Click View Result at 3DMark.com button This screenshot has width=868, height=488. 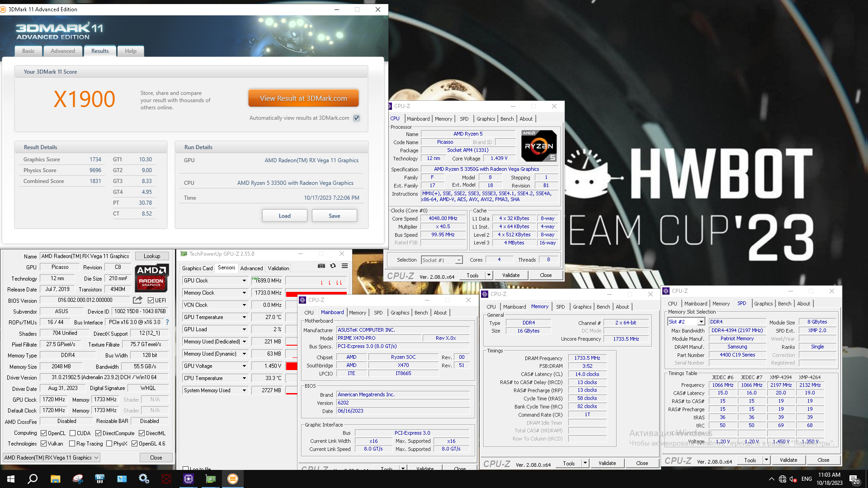click(303, 98)
